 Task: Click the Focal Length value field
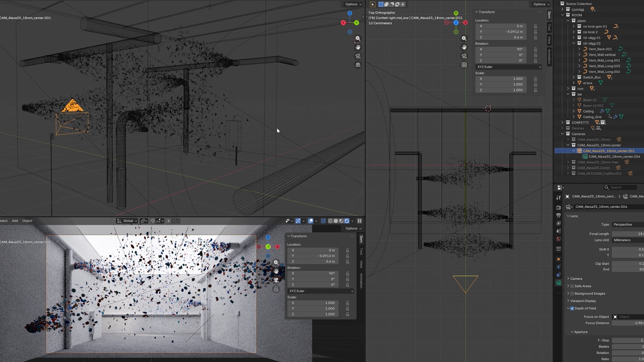pos(628,234)
